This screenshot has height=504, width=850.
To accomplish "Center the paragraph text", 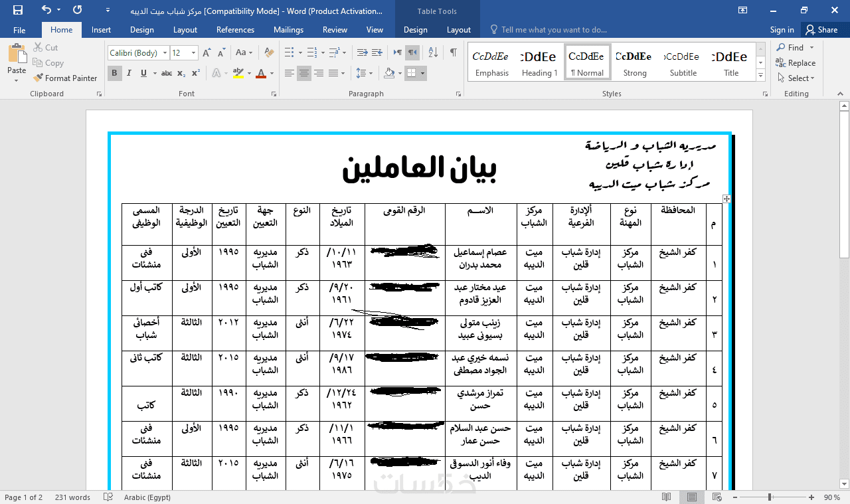I will pyautogui.click(x=304, y=73).
